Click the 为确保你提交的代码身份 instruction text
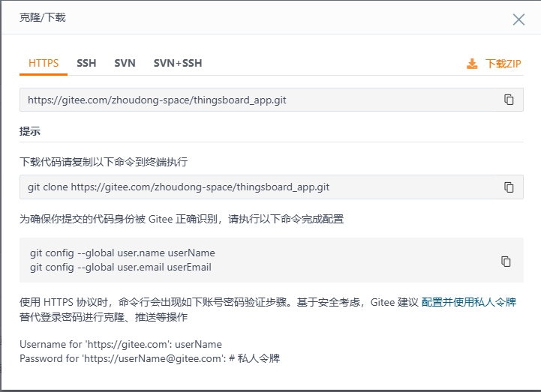 182,219
